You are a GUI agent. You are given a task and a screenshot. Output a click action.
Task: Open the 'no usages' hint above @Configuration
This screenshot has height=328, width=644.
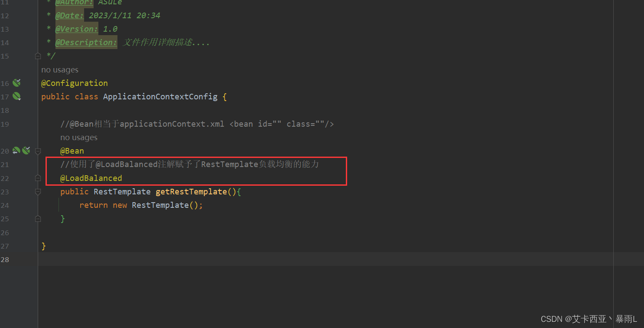pos(60,69)
